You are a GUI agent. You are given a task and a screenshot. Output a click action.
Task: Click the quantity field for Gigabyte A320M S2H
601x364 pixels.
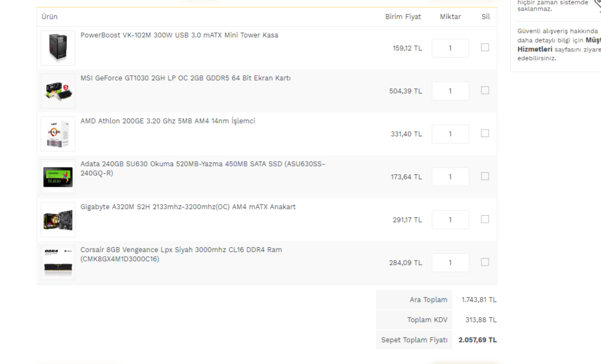[450, 220]
